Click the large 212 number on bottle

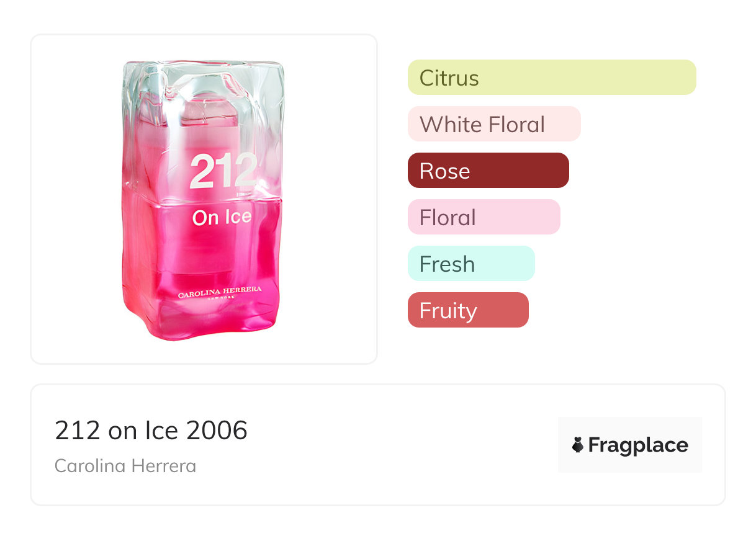pos(223,171)
